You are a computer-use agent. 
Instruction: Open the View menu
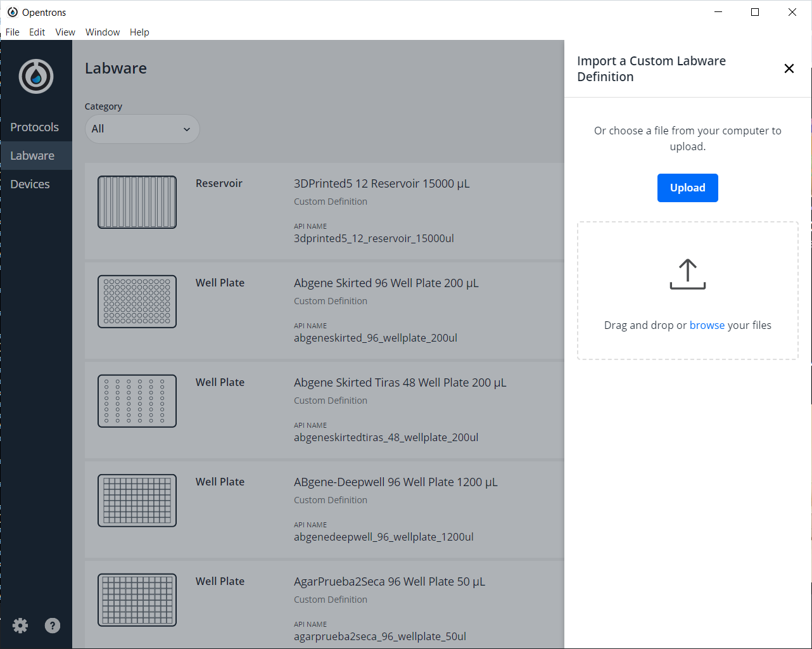click(x=65, y=32)
